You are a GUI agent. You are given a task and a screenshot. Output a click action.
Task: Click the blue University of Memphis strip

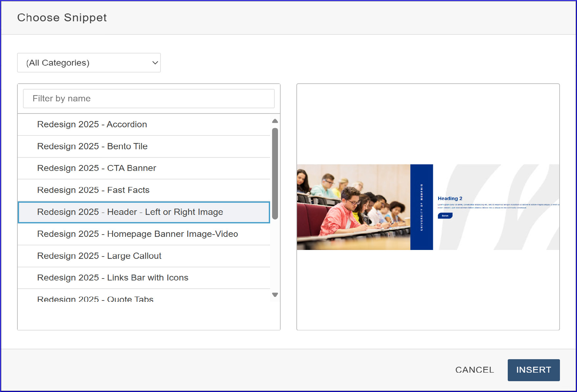pyautogui.click(x=421, y=207)
